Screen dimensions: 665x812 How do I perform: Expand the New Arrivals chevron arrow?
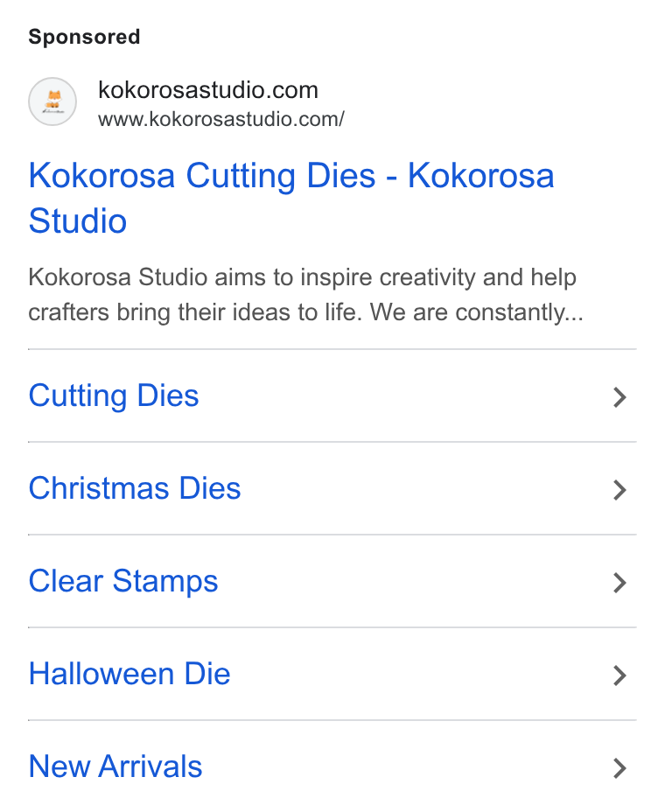click(619, 768)
